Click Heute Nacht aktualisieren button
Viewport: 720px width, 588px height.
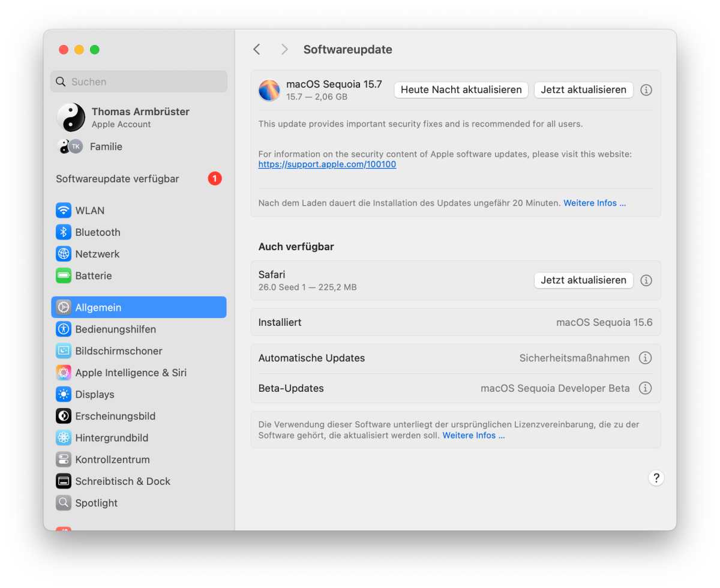pos(461,90)
